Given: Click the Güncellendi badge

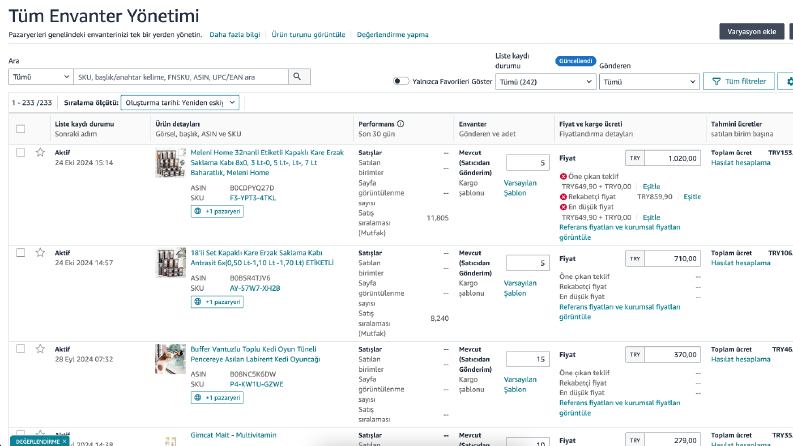Looking at the screenshot, I should click(576, 61).
